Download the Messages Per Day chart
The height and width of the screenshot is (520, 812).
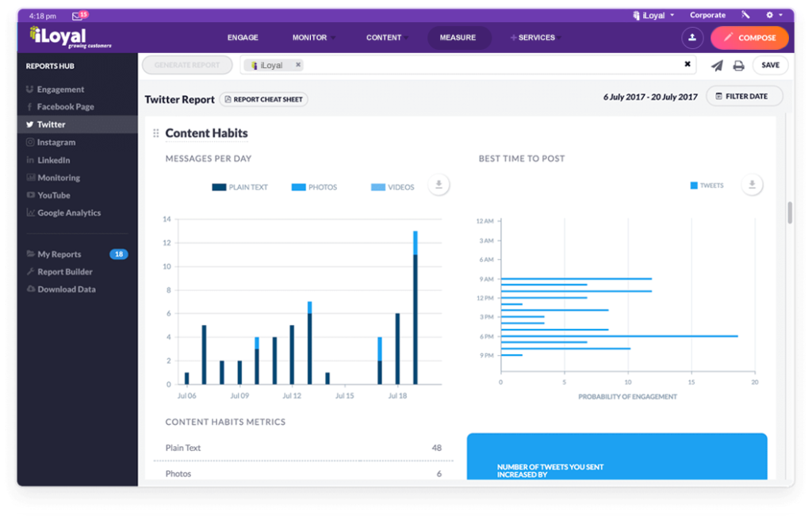pyautogui.click(x=439, y=185)
